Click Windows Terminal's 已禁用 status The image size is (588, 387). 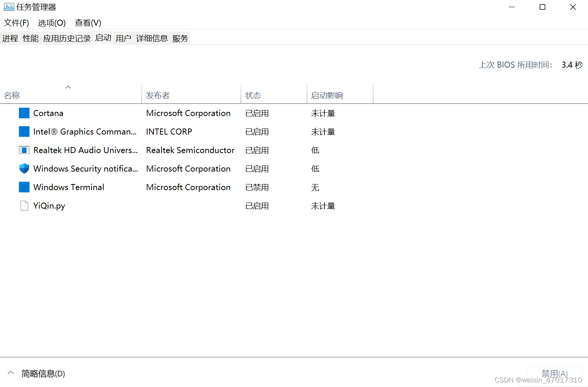coord(257,187)
